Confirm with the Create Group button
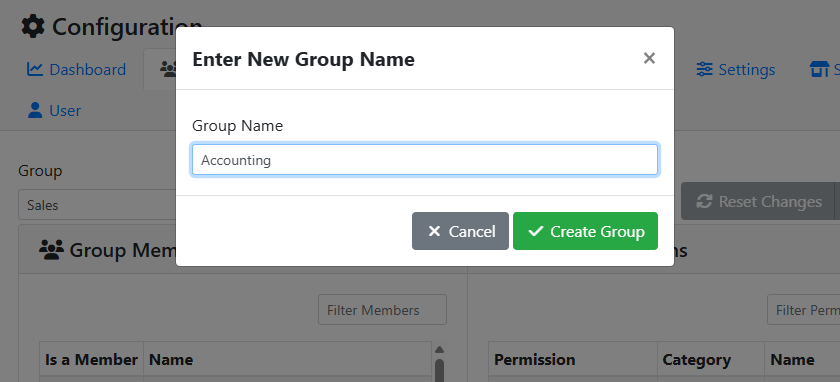Image resolution: width=840 pixels, height=382 pixels. [x=585, y=231]
